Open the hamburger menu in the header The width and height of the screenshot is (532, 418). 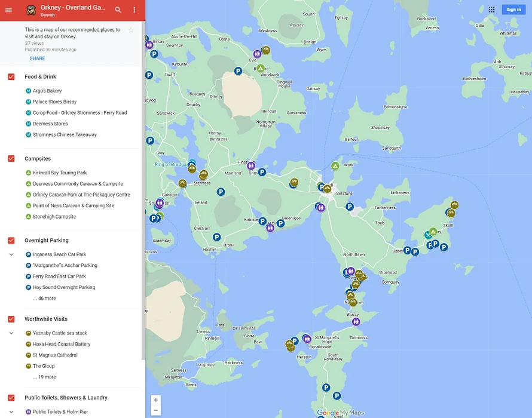[x=8, y=10]
